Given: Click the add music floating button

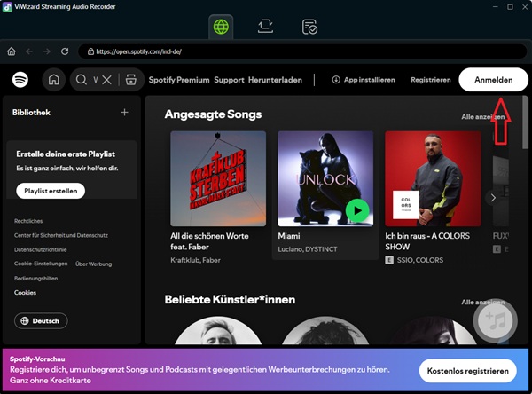Looking at the screenshot, I should 496,320.
